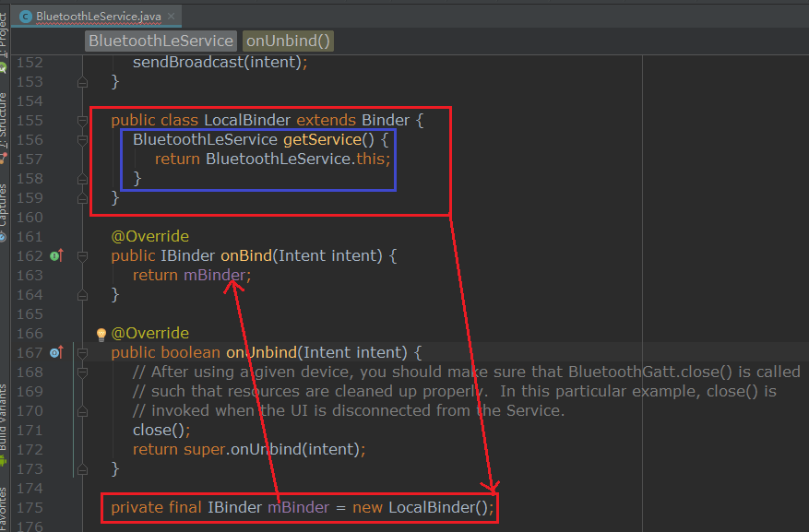809x532 pixels.
Task: Click the blue overrides marker beside onUnbind
Action: click(x=56, y=352)
